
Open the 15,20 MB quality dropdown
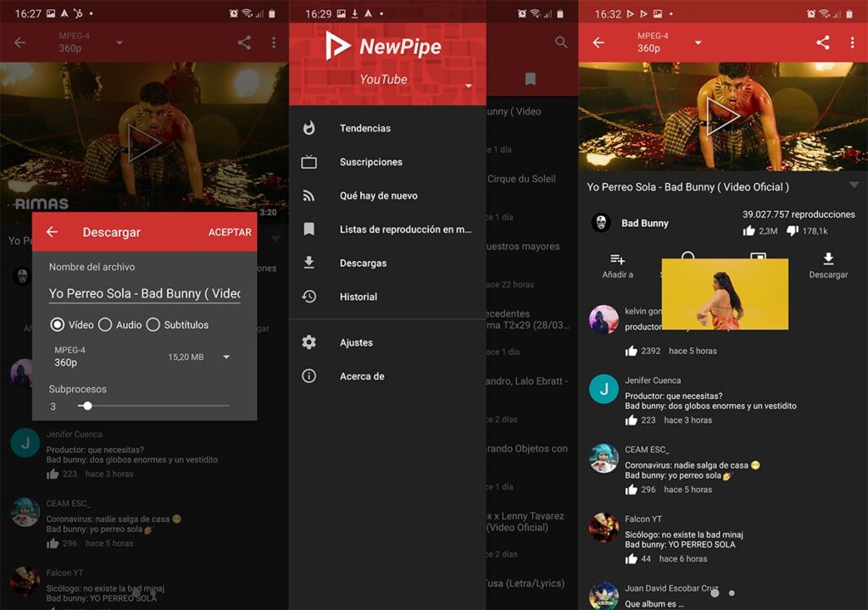[225, 358]
